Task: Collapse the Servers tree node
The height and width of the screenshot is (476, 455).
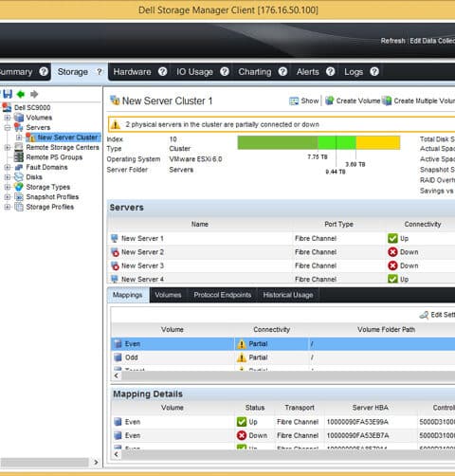Action: tap(8, 127)
